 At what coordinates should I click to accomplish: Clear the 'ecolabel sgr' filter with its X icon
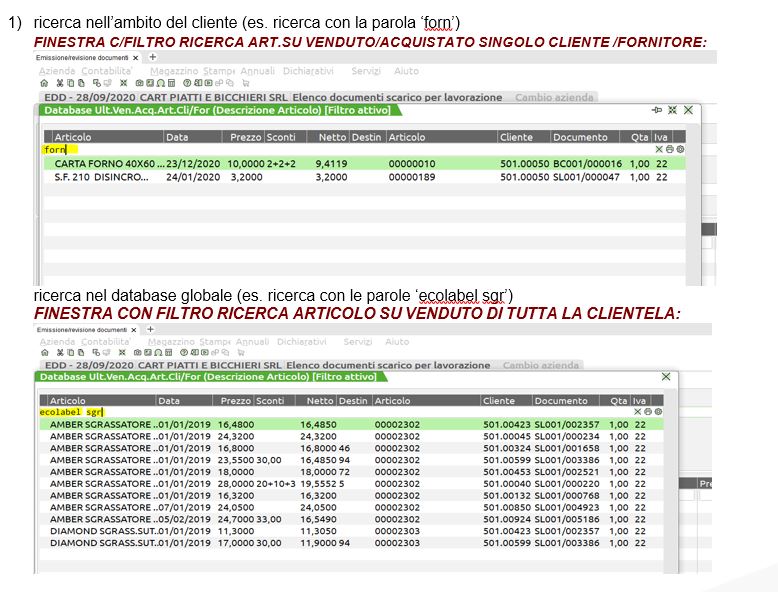[x=637, y=411]
